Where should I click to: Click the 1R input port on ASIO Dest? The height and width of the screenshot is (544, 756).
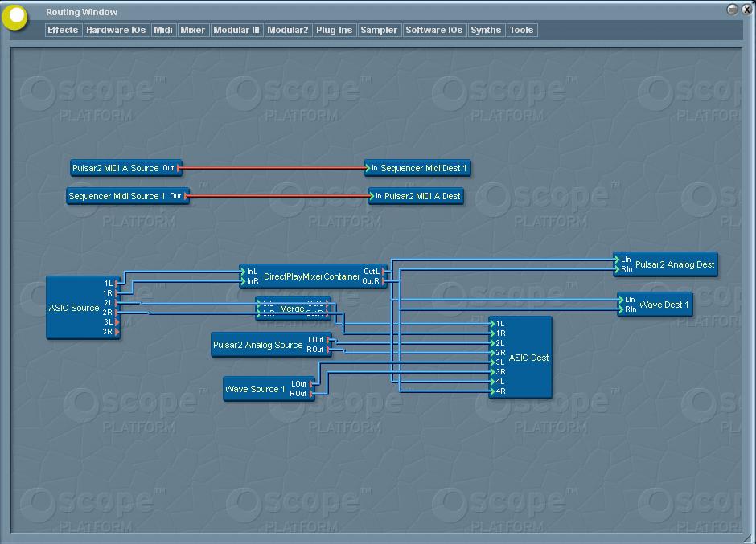coord(492,333)
